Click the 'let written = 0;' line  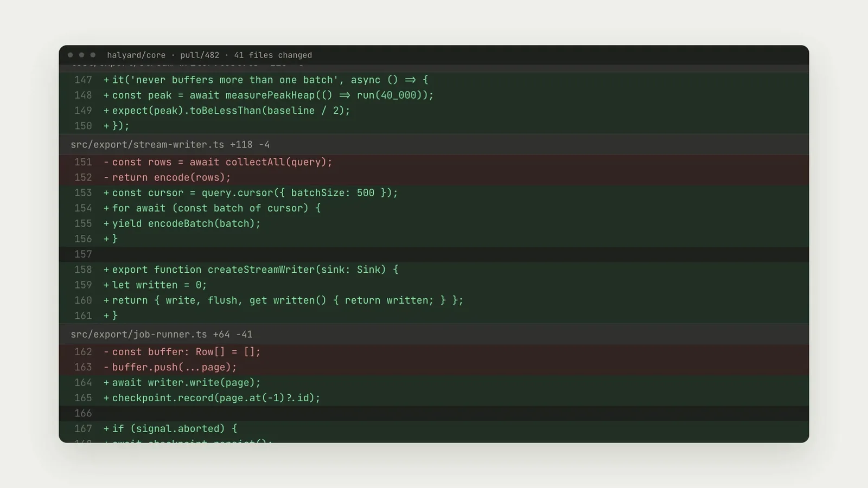(x=434, y=285)
